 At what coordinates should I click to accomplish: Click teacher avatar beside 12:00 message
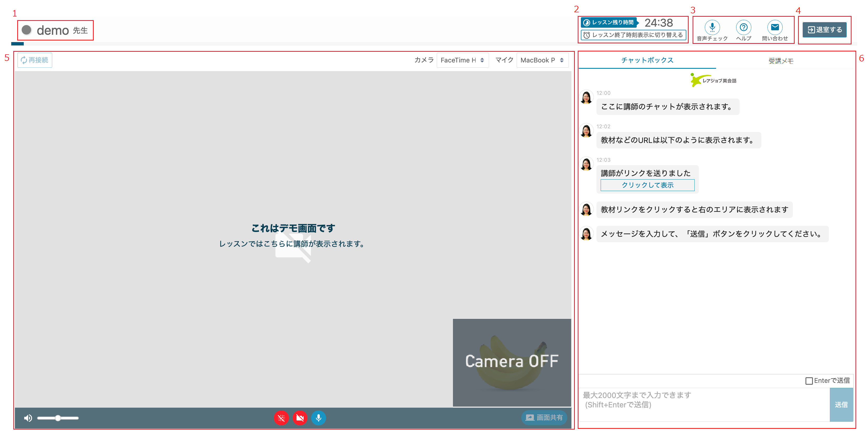[x=586, y=98]
